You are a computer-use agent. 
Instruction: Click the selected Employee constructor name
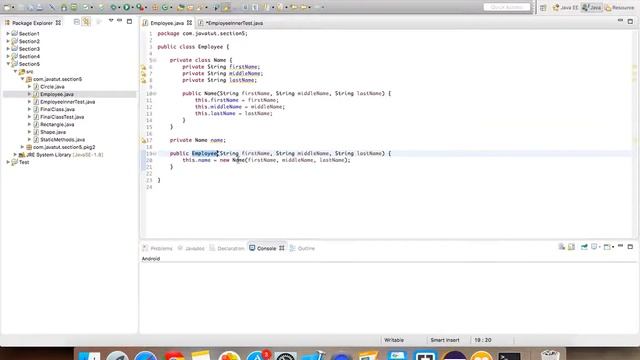205,153
